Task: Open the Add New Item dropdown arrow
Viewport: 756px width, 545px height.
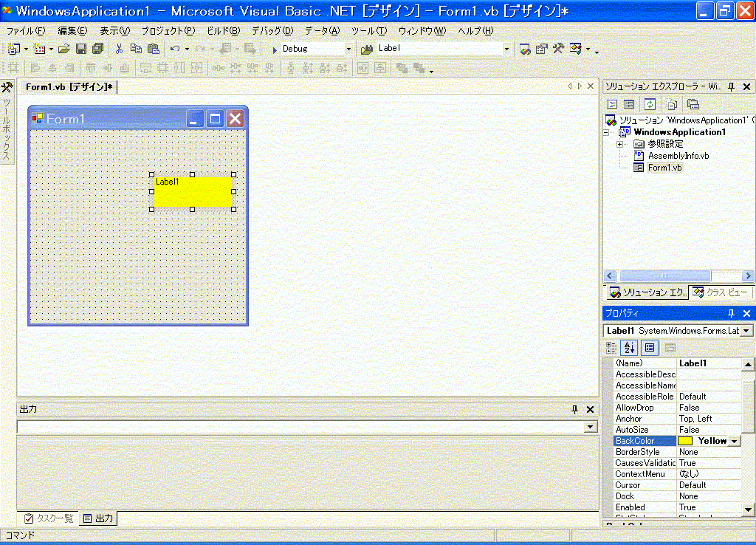Action: point(51,49)
